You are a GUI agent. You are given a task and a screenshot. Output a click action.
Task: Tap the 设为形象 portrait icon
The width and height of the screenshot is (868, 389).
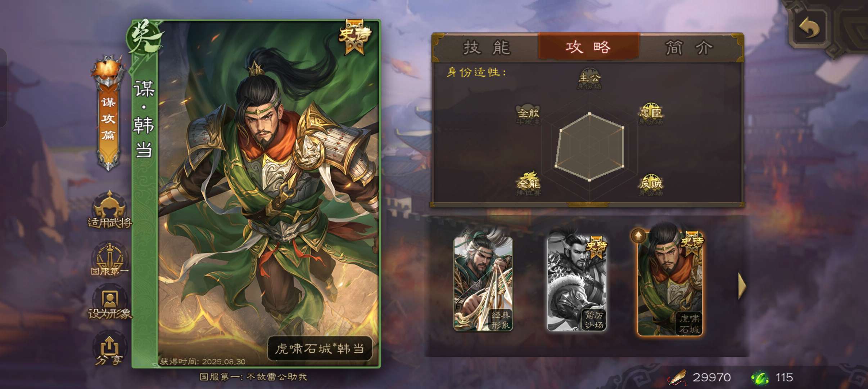pos(110,304)
